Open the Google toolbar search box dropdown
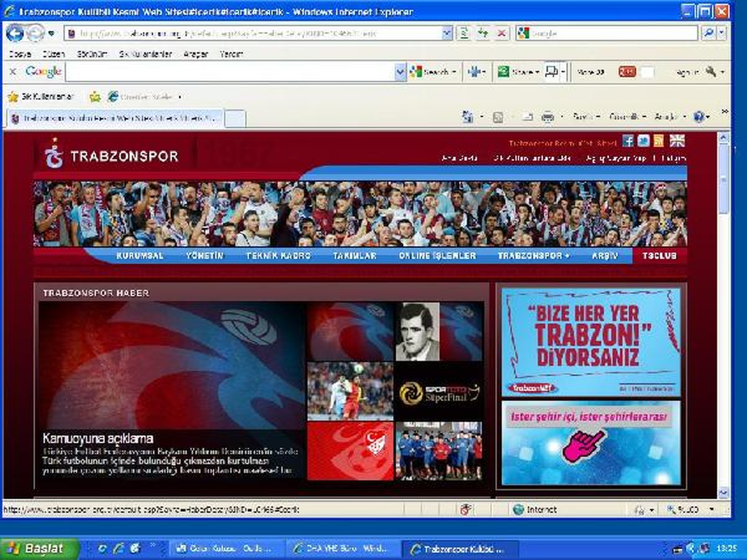The width and height of the screenshot is (747, 560). click(400, 72)
